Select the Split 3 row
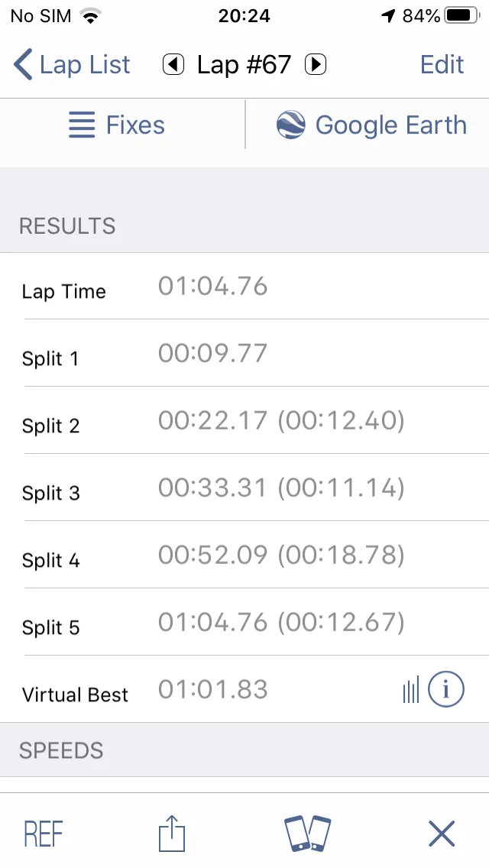Image resolution: width=489 pixels, height=868 pixels. point(244,487)
